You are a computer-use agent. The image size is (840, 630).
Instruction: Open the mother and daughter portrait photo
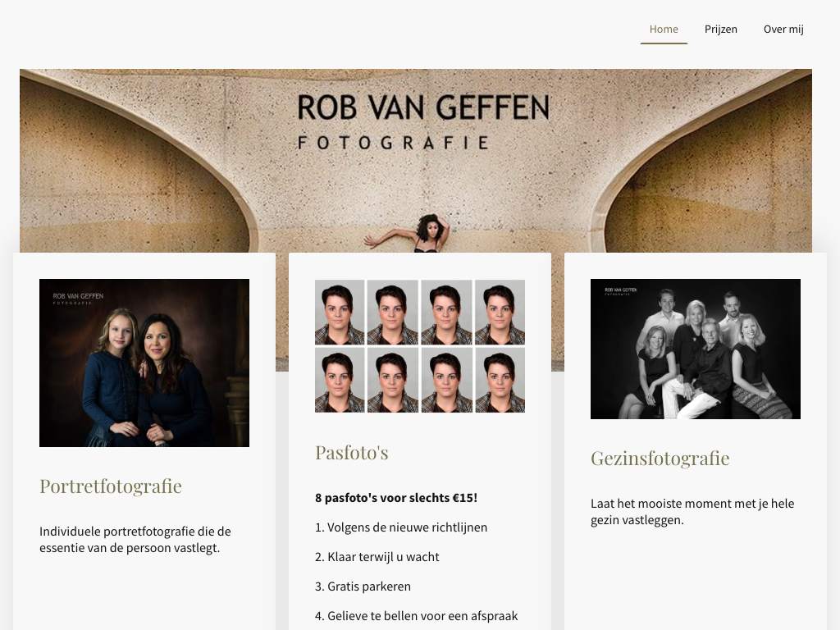[x=144, y=363]
